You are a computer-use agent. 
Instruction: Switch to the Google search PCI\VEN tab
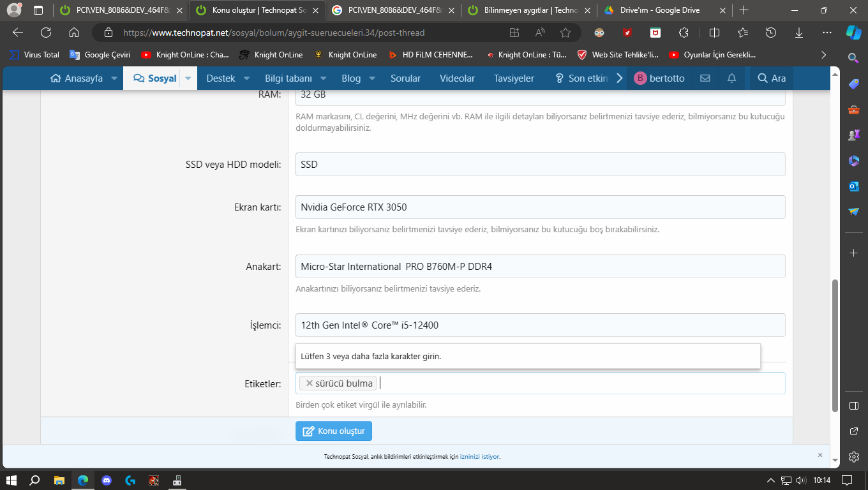pos(393,10)
